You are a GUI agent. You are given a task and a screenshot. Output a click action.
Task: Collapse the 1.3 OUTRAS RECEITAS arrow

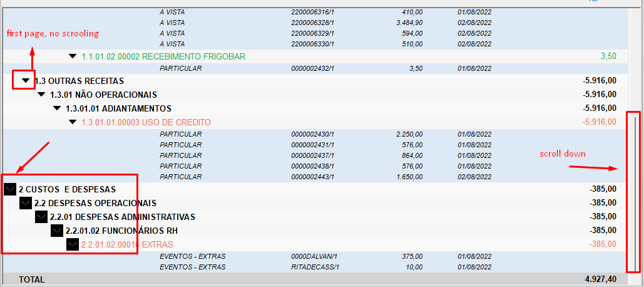26,81
